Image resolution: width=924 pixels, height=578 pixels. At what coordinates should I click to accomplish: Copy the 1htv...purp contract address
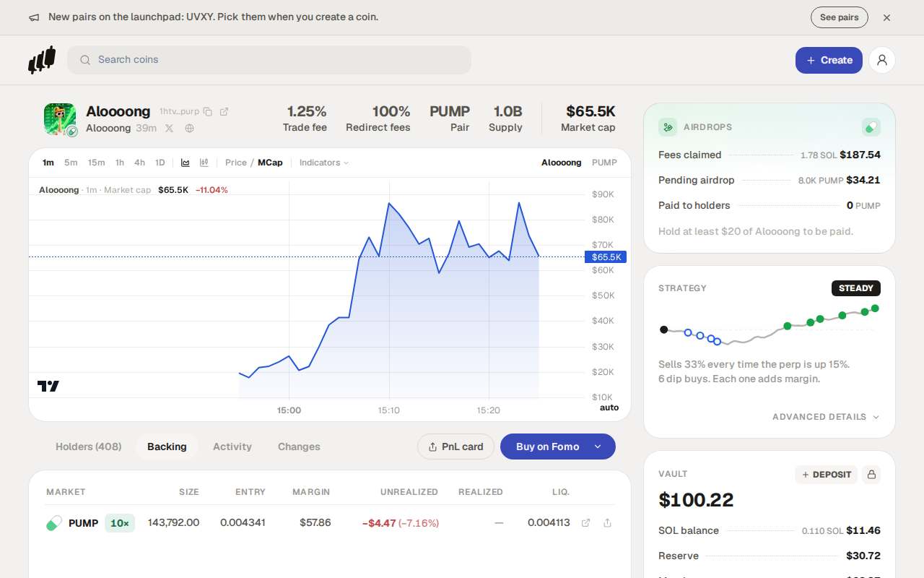pos(208,111)
